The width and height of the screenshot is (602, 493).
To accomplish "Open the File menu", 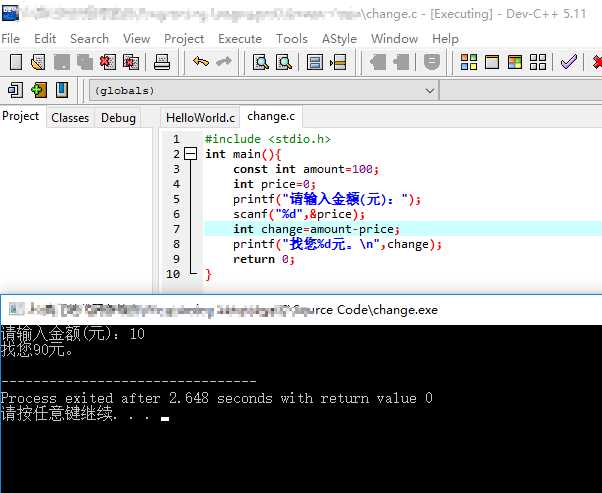I will 10,39.
